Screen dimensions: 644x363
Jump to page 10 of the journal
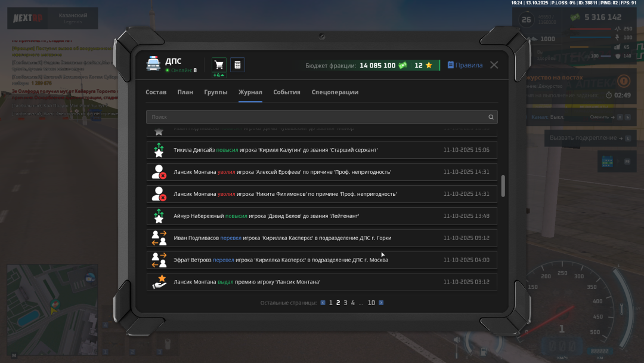[371, 303]
